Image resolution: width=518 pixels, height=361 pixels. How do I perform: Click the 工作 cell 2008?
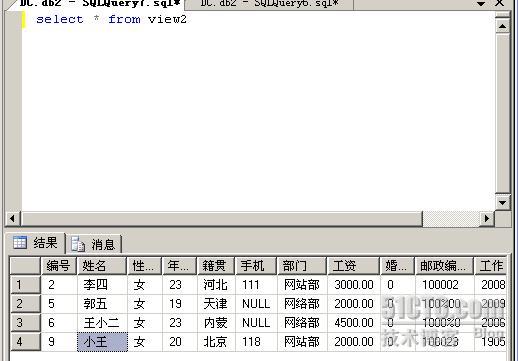pos(491,285)
